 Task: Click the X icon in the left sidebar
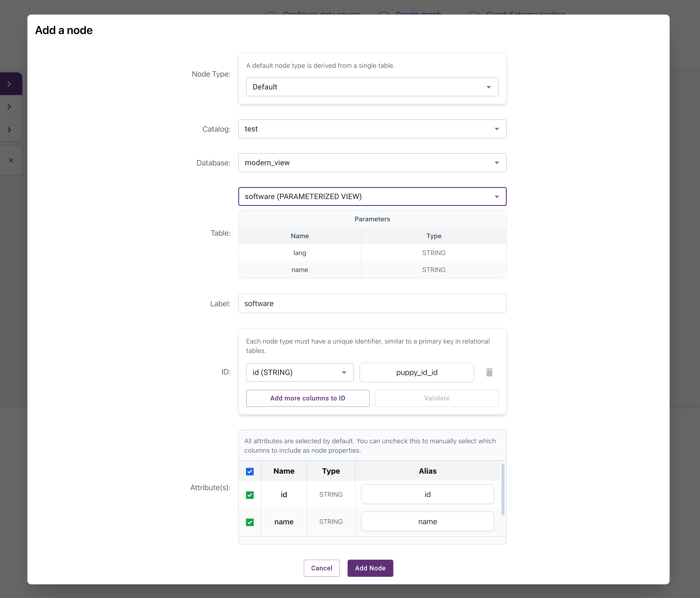11,160
